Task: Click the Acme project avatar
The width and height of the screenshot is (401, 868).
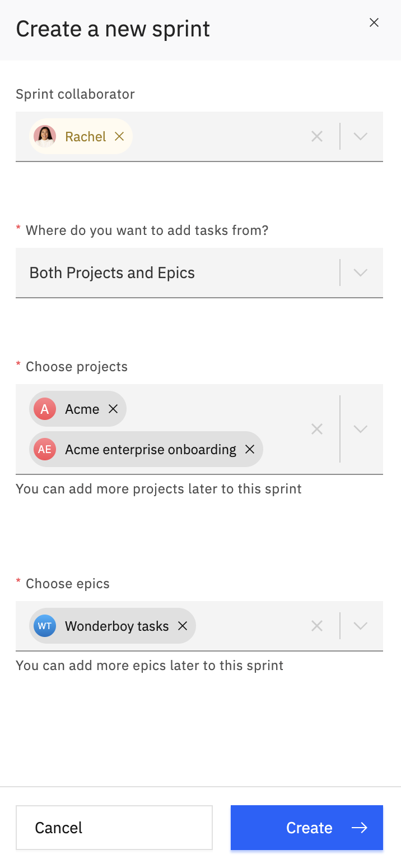Action: [45, 409]
